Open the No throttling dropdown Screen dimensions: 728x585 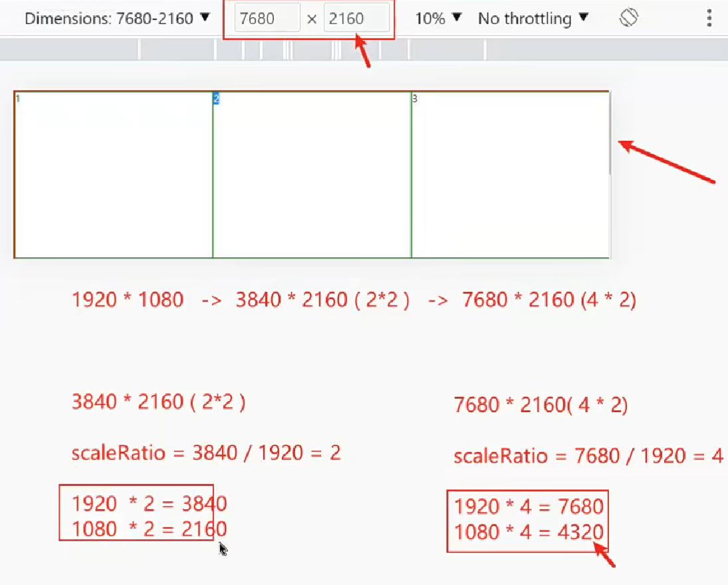pyautogui.click(x=533, y=18)
